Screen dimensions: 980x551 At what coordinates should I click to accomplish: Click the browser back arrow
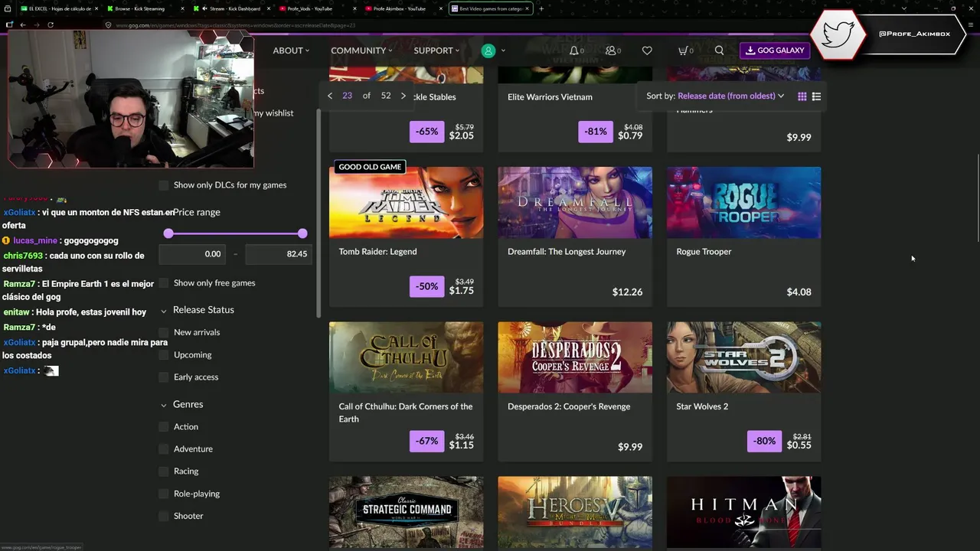tap(23, 24)
